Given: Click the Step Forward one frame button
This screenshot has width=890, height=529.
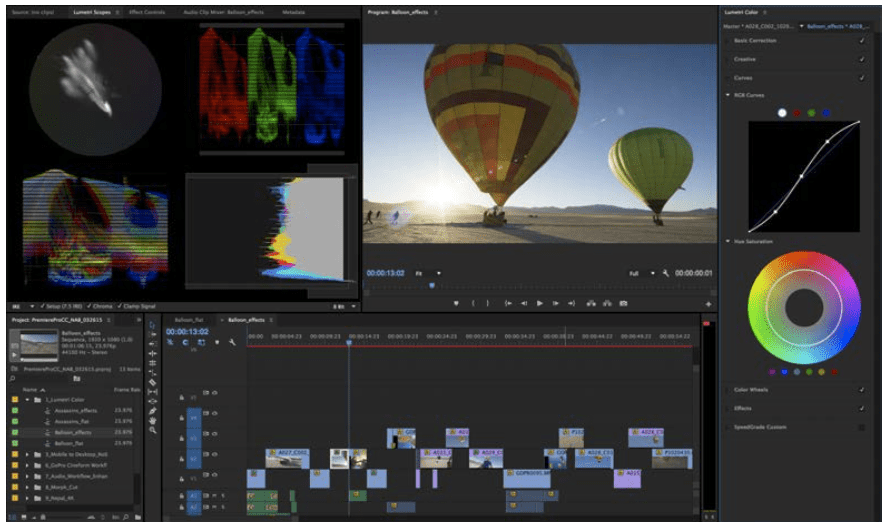Looking at the screenshot, I should (x=556, y=303).
